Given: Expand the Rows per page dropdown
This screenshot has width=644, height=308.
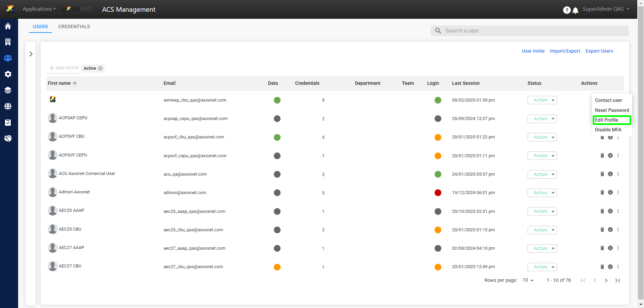Looking at the screenshot, I should click(528, 280).
